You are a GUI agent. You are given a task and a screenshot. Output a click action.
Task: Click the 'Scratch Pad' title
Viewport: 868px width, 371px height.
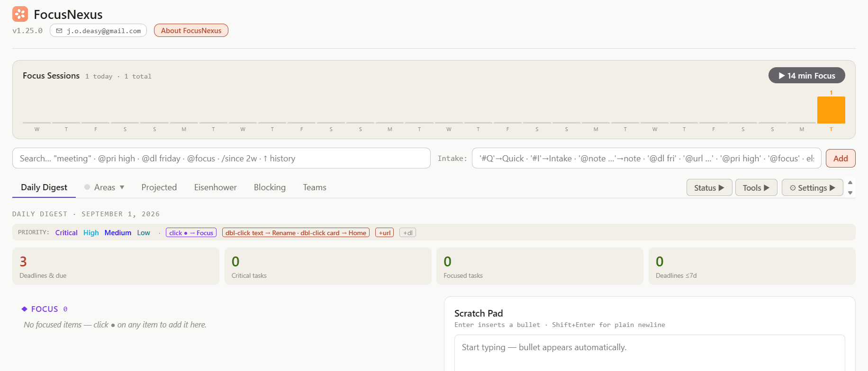[479, 313]
